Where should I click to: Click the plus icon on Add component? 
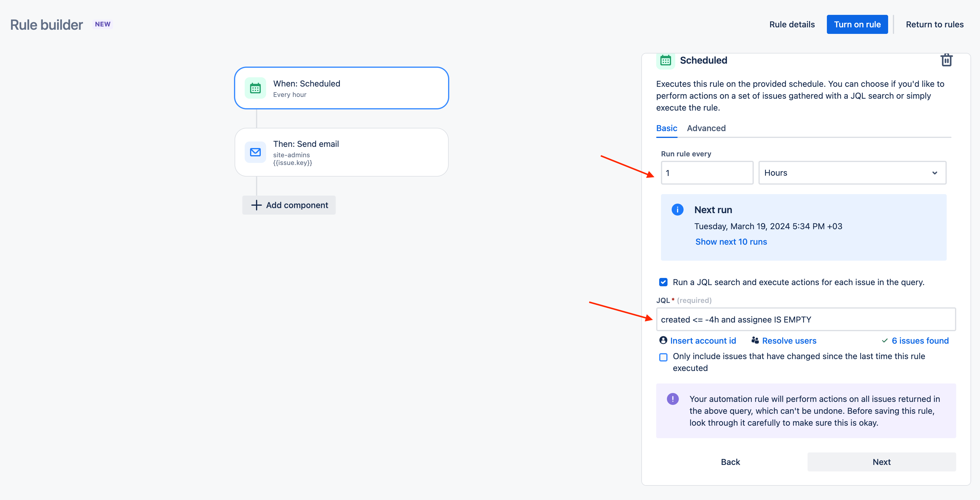pyautogui.click(x=256, y=205)
